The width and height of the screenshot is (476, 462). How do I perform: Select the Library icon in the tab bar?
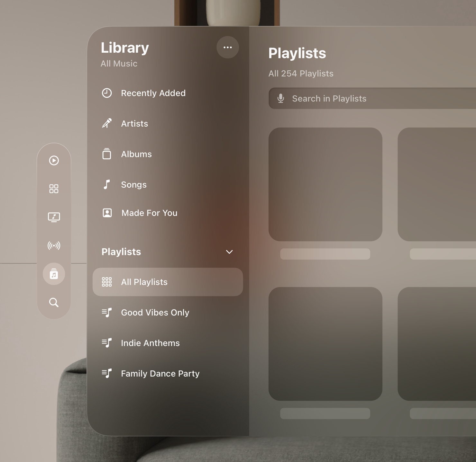point(54,274)
